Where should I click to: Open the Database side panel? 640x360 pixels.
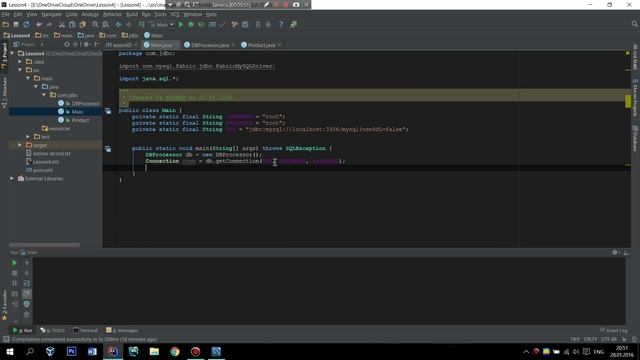coord(635,139)
